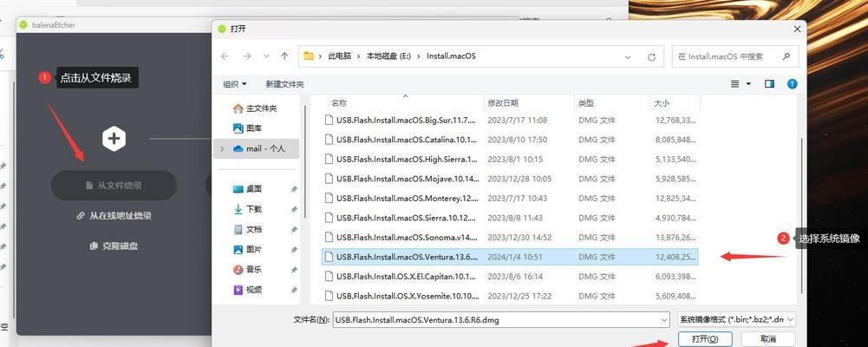Viewport: 868px width, 347px height.
Task: Open 图片 in the navigation pane
Action: [248, 250]
